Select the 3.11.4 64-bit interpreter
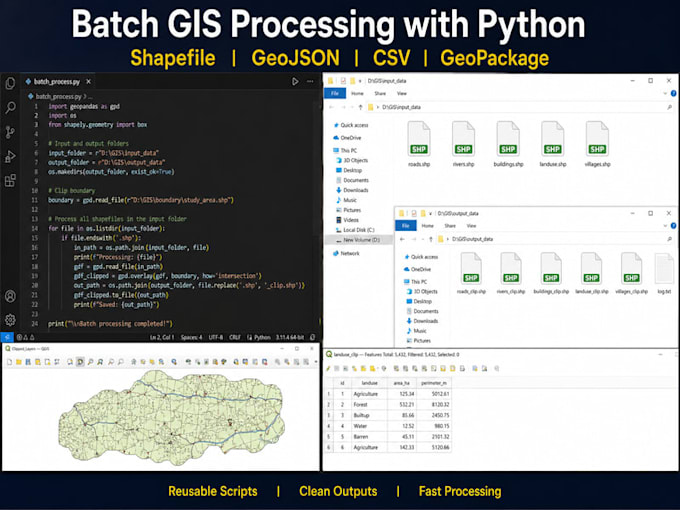Screen dimensions: 680x510 pos(290,337)
